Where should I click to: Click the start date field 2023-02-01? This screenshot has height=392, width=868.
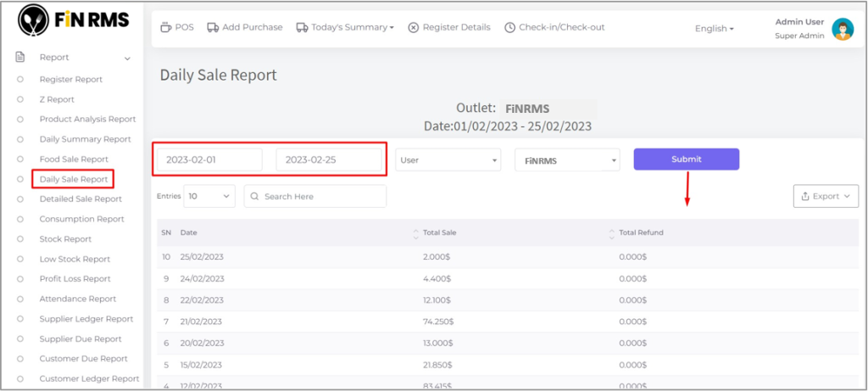pyautogui.click(x=209, y=160)
